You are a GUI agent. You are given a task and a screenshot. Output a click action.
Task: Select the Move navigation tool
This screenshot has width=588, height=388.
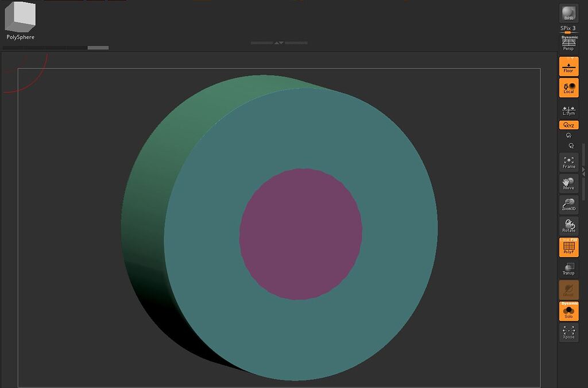tap(568, 182)
